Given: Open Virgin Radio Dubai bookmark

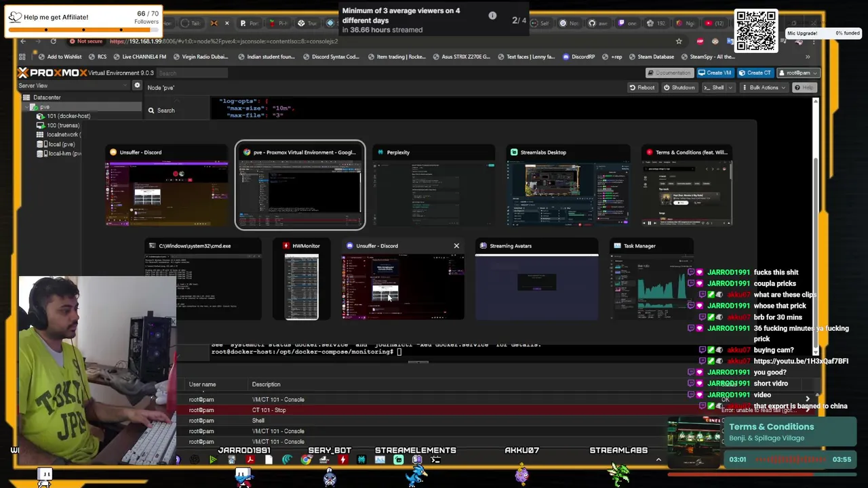Looking at the screenshot, I should (x=201, y=57).
